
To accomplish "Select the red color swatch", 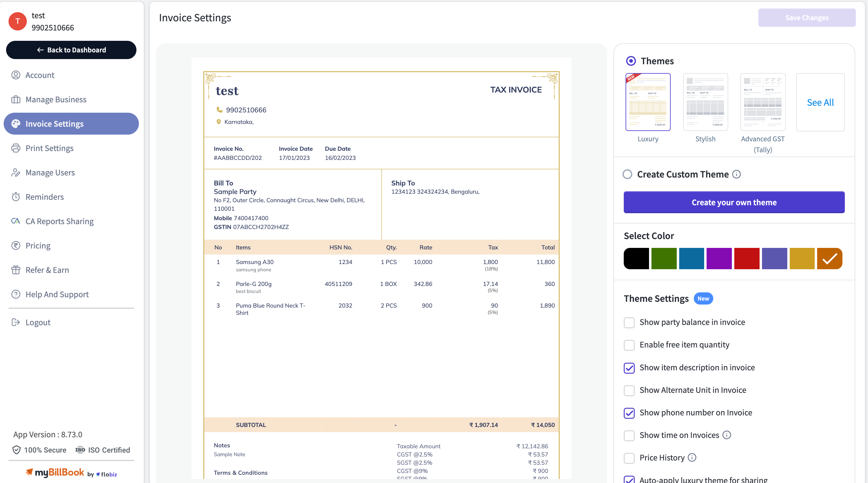I will (x=747, y=258).
